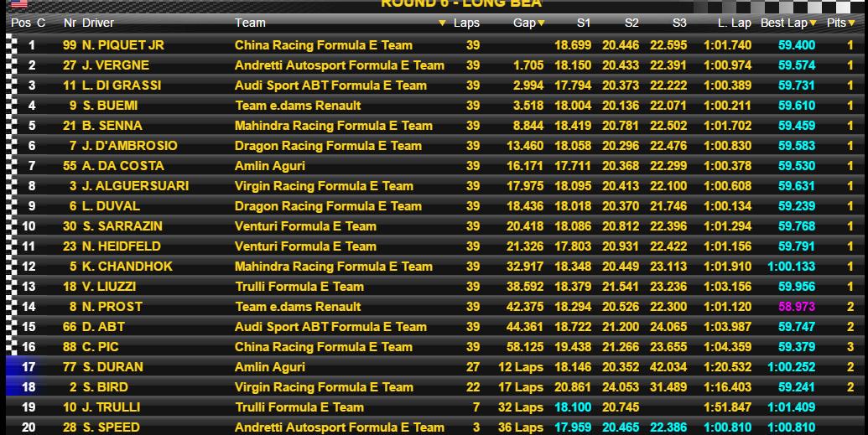868x435 pixels.
Task: Click the S3 column header
Action: tap(679, 23)
